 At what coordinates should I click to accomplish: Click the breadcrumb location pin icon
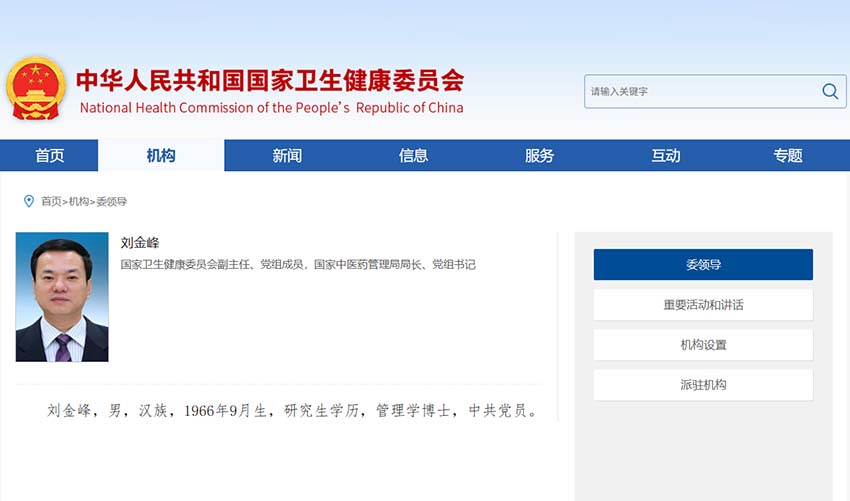click(29, 201)
